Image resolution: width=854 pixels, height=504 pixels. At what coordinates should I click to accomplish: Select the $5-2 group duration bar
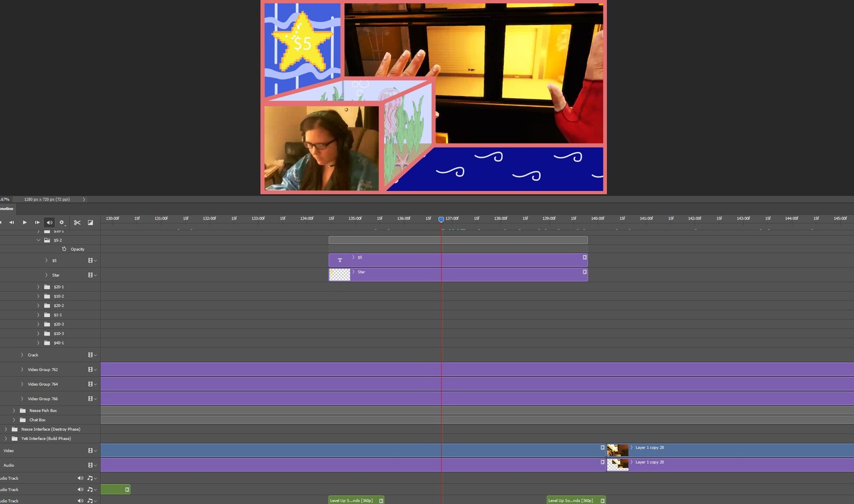458,240
